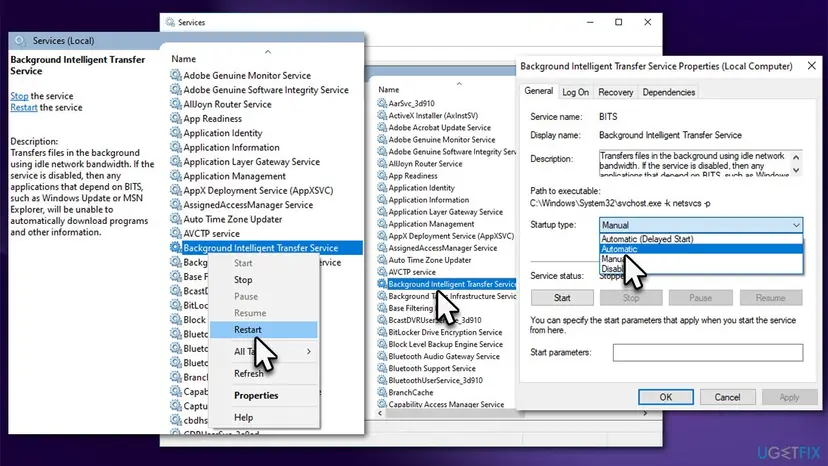Click horizontal scrollbar right arrow in middle list
Image resolution: width=828 pixels, height=466 pixels.
coord(645,413)
